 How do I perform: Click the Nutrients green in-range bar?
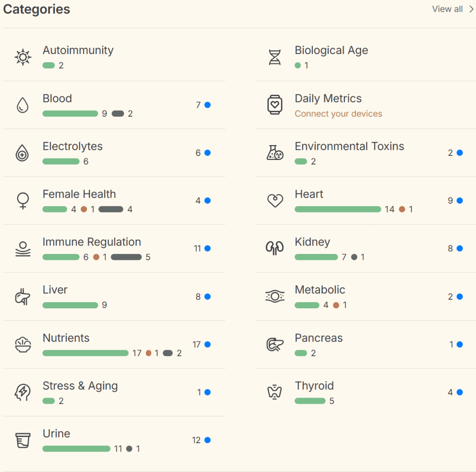pos(85,353)
